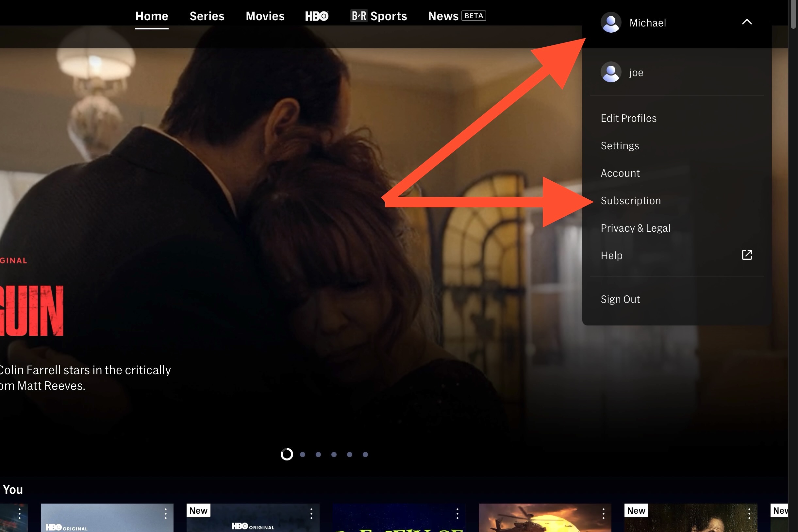The image size is (798, 532).
Task: Click the News BETA icon
Action: [x=457, y=16]
